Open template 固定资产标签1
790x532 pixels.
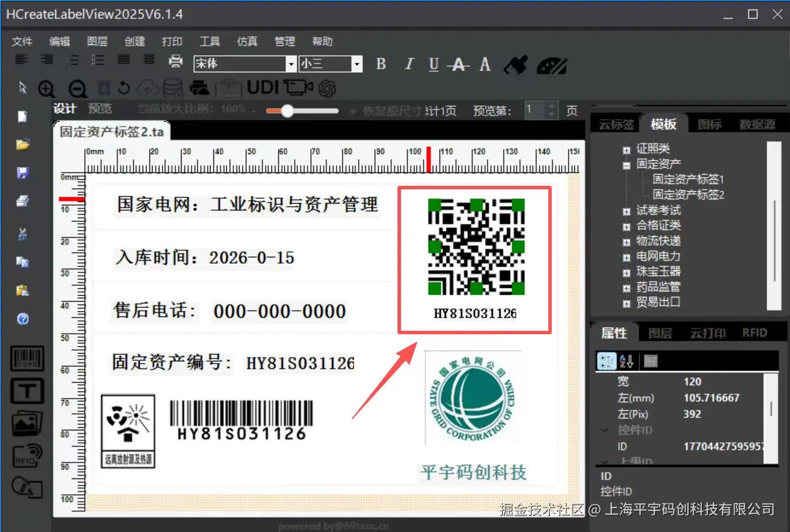pyautogui.click(x=688, y=180)
